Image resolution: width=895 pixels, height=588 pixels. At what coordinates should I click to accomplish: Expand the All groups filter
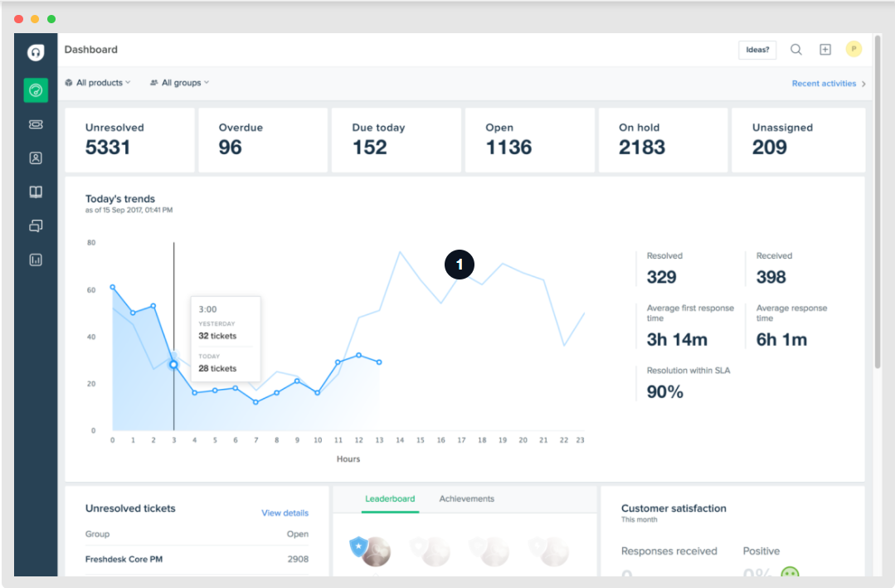click(x=179, y=83)
